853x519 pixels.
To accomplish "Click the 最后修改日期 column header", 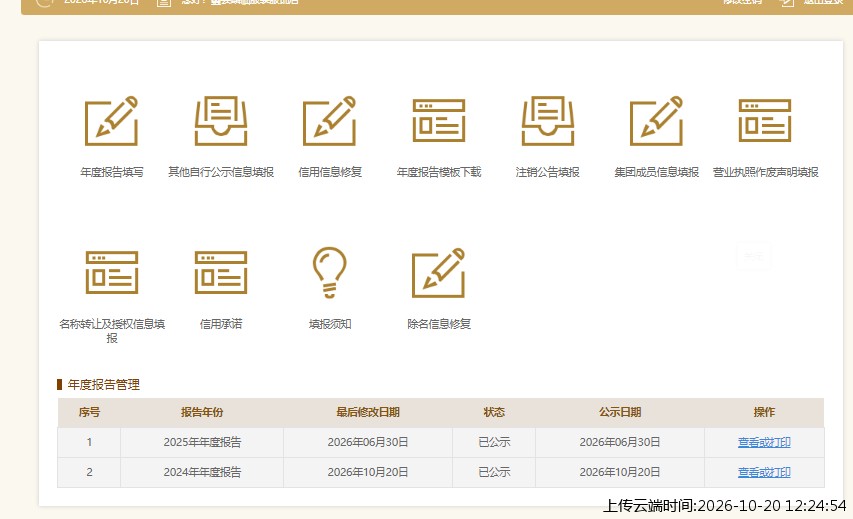I will 368,412.
